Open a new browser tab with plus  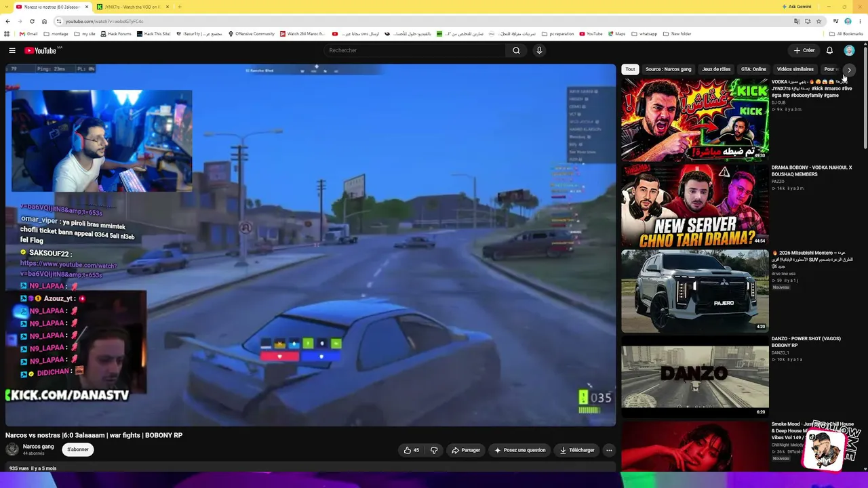(x=179, y=7)
